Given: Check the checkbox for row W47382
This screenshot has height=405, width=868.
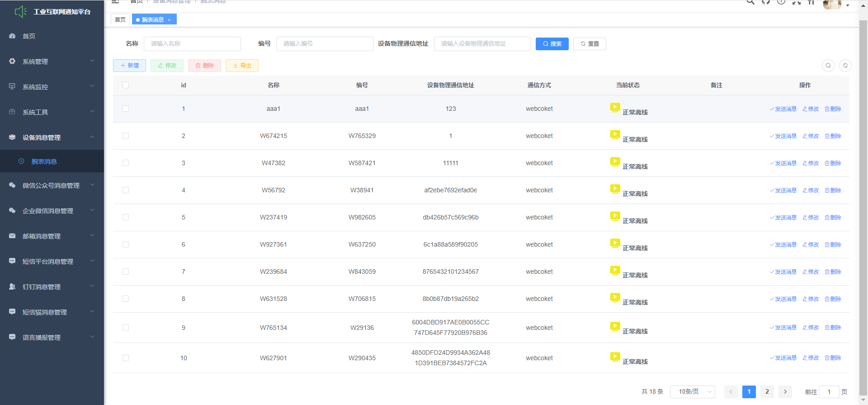Looking at the screenshot, I should pos(126,163).
